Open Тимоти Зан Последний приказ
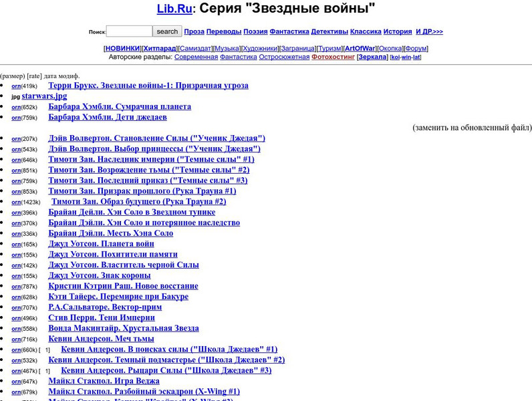This screenshot has width=532, height=401. (x=148, y=180)
